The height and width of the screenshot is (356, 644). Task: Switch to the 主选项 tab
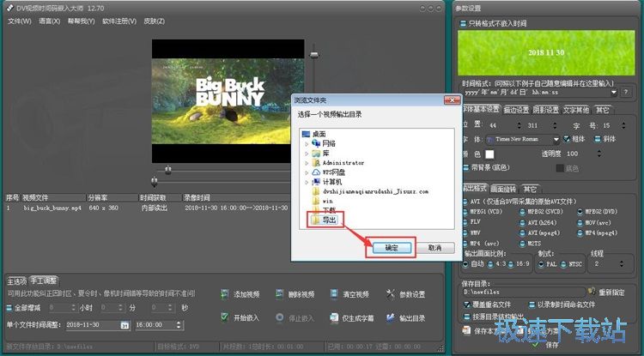tap(16, 281)
